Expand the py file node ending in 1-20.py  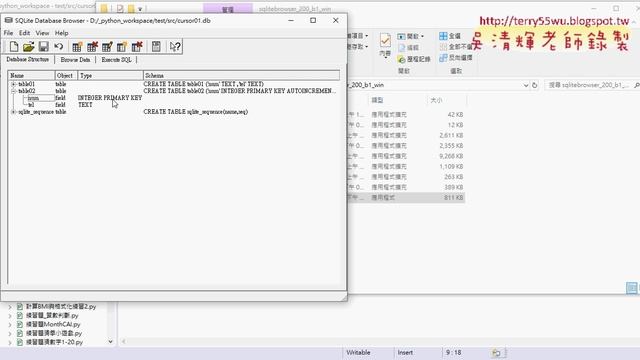[x=10, y=343]
